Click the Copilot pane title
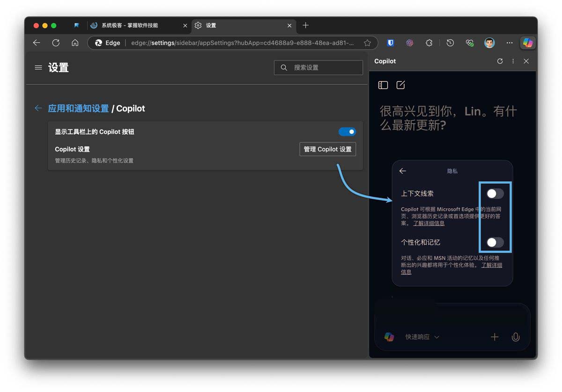The height and width of the screenshot is (392, 562). [x=385, y=61]
